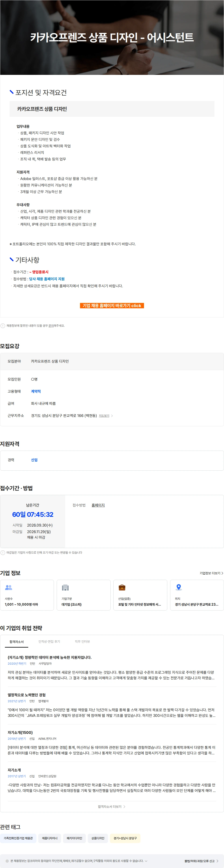The width and height of the screenshot is (224, 868).
Task: Click the banner title 카카오프렌즈 상품 디자인 - 어시스턴트
Action: click(112, 37)
